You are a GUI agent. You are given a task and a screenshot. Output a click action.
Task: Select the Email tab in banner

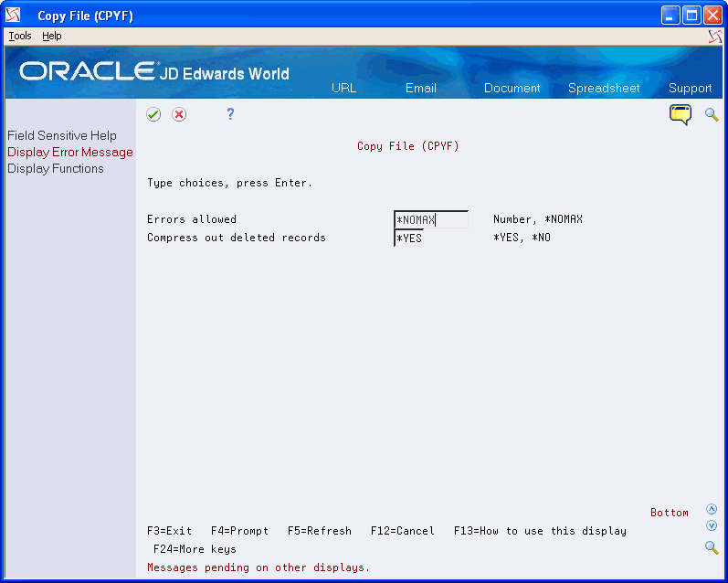(421, 88)
